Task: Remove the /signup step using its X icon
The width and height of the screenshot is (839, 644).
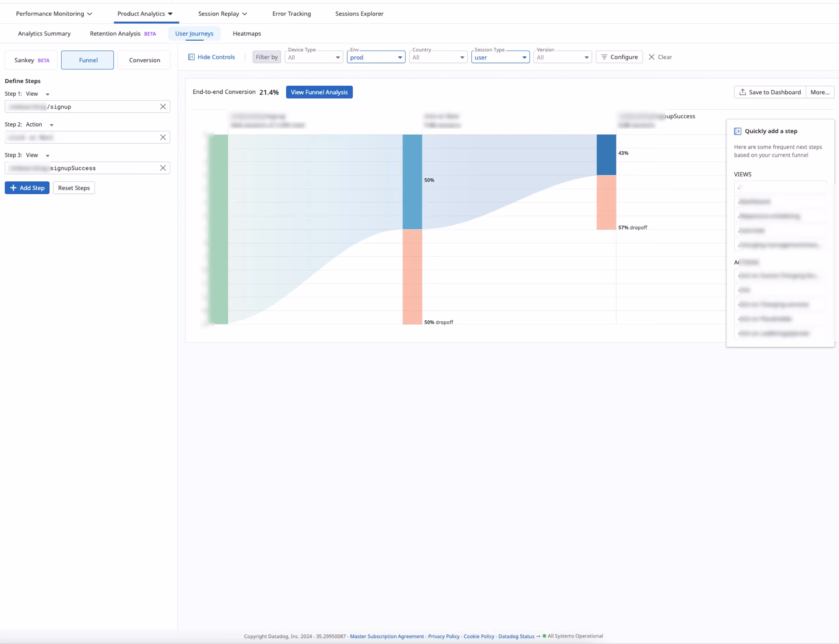Action: pos(163,107)
